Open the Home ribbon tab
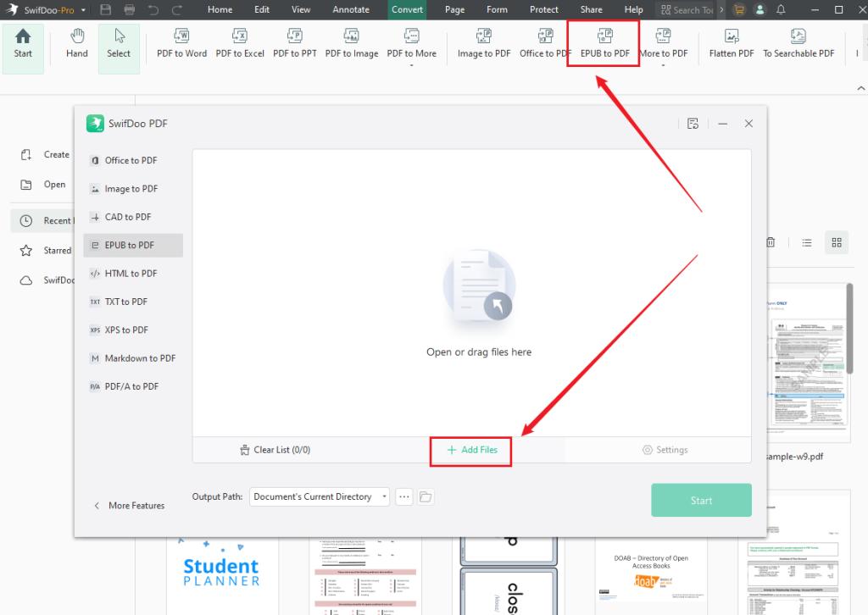This screenshot has width=868, height=615. (x=220, y=9)
